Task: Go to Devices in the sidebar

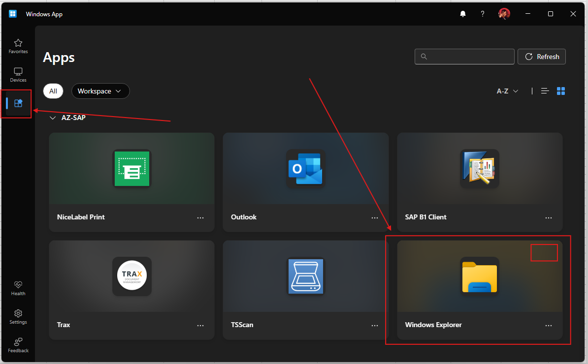Action: click(x=18, y=74)
